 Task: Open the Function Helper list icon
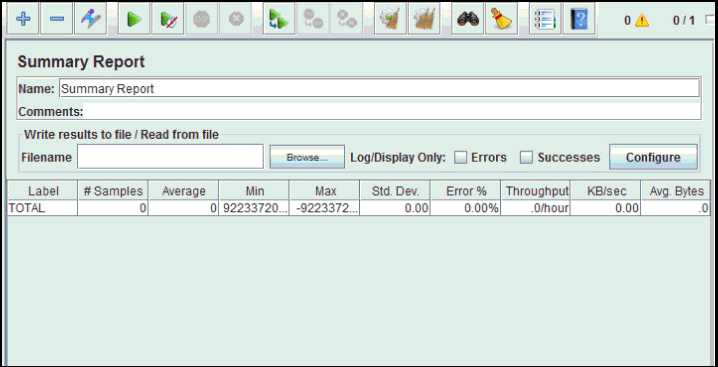pos(545,19)
